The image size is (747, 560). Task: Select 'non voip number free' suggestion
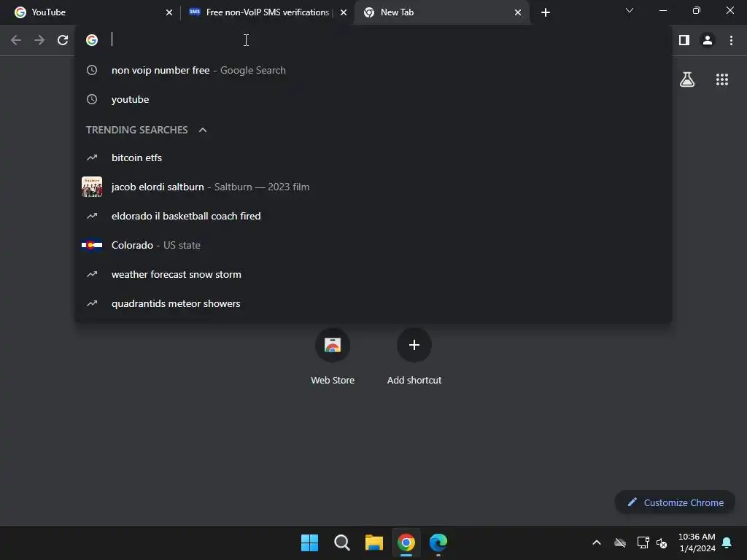tap(373, 70)
